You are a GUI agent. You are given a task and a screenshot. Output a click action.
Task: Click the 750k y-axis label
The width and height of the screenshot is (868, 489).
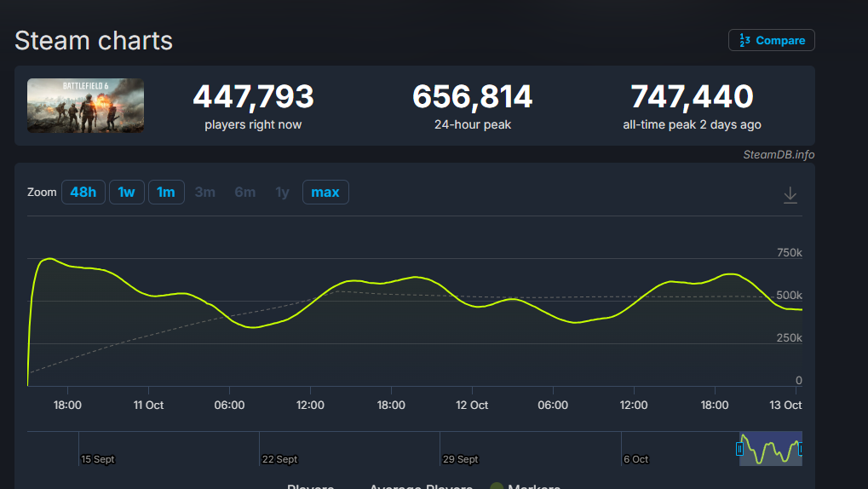click(x=790, y=252)
